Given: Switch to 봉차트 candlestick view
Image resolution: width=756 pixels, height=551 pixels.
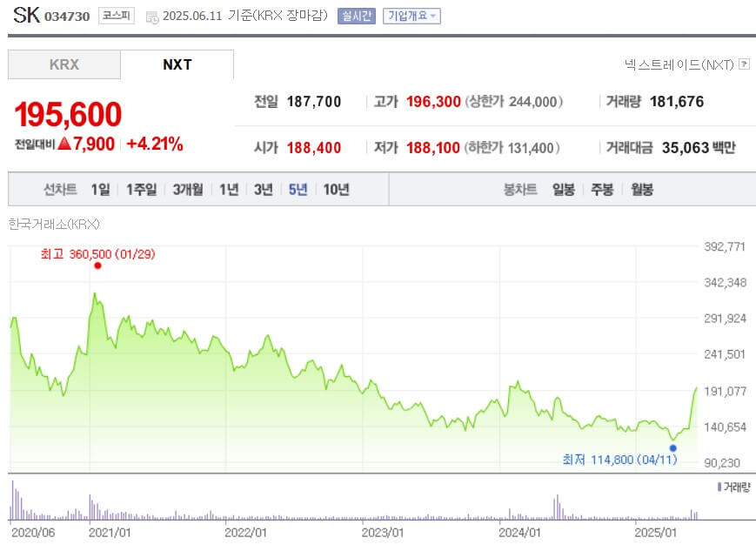Looking at the screenshot, I should pyautogui.click(x=519, y=189).
